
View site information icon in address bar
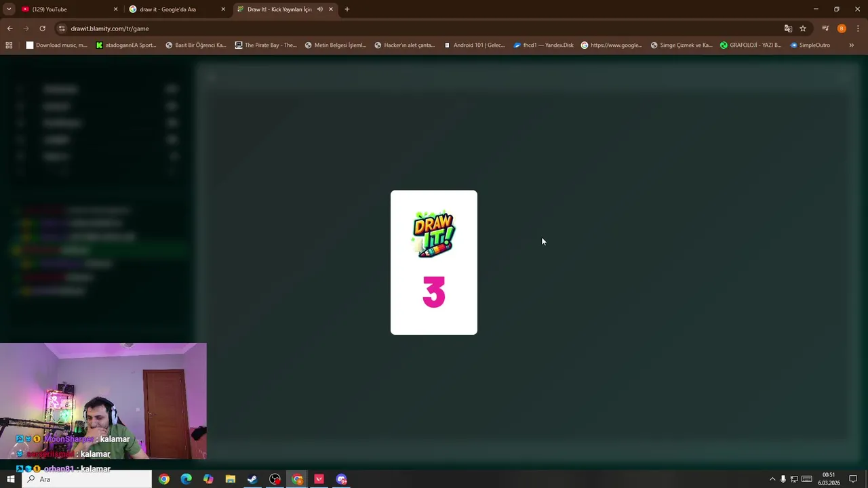[x=62, y=28]
